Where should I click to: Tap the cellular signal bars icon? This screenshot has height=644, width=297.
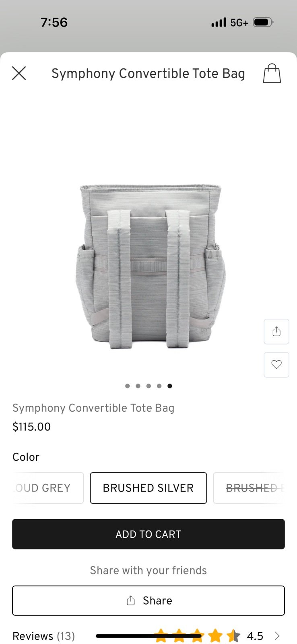(x=219, y=23)
